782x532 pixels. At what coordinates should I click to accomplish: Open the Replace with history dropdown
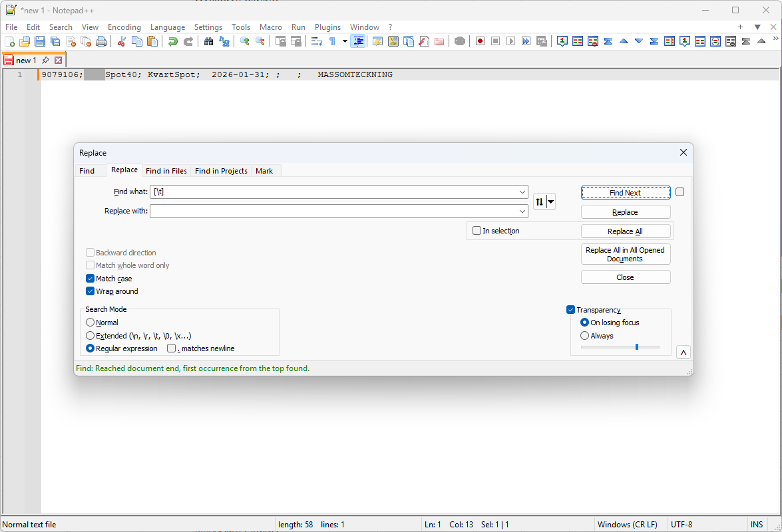[522, 211]
